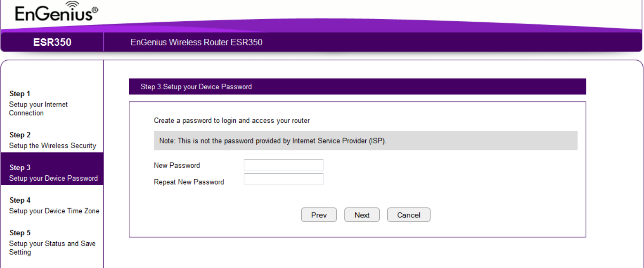Click the EnGenius logo
This screenshot has height=268, width=644.
pyautogui.click(x=56, y=12)
